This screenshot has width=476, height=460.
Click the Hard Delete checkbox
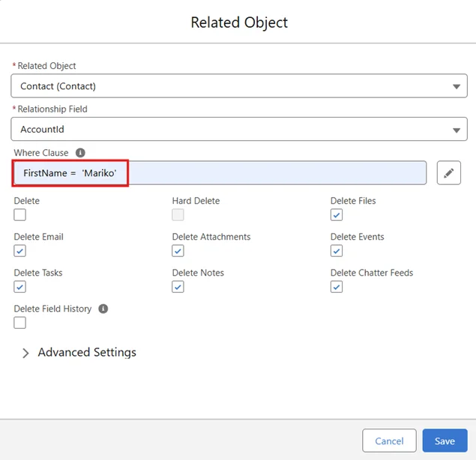point(178,215)
